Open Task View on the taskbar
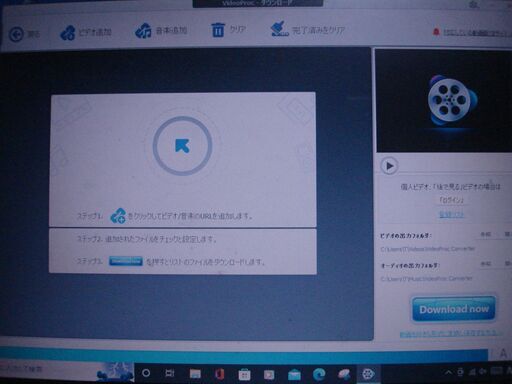 click(170, 373)
